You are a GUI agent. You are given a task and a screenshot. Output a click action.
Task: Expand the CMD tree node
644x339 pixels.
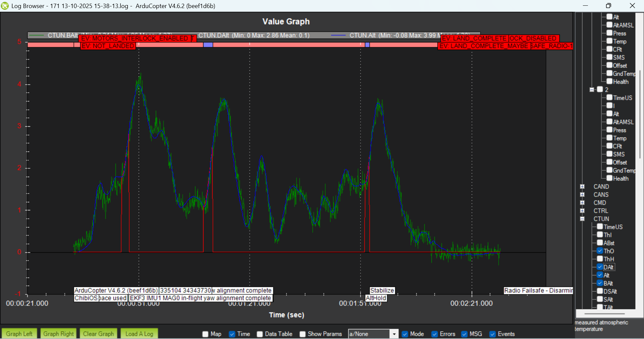click(x=582, y=203)
